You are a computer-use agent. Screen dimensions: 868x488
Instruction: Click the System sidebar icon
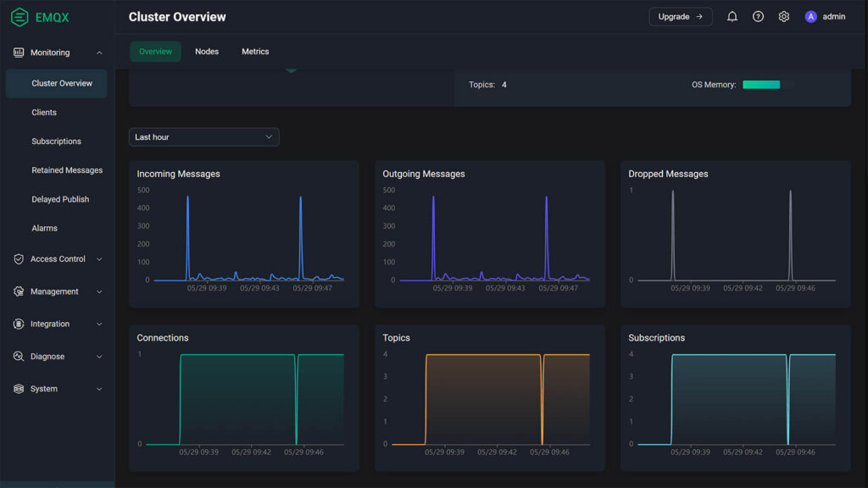[x=19, y=388]
